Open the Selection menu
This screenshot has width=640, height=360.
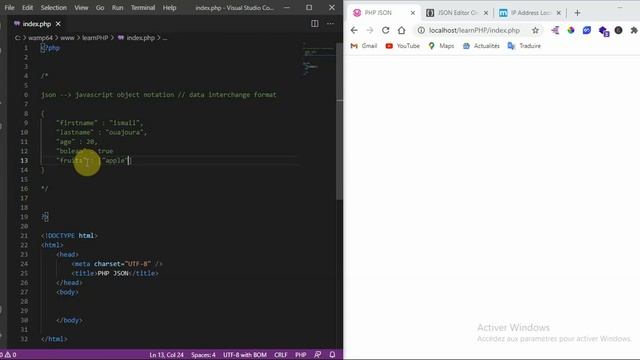click(53, 7)
